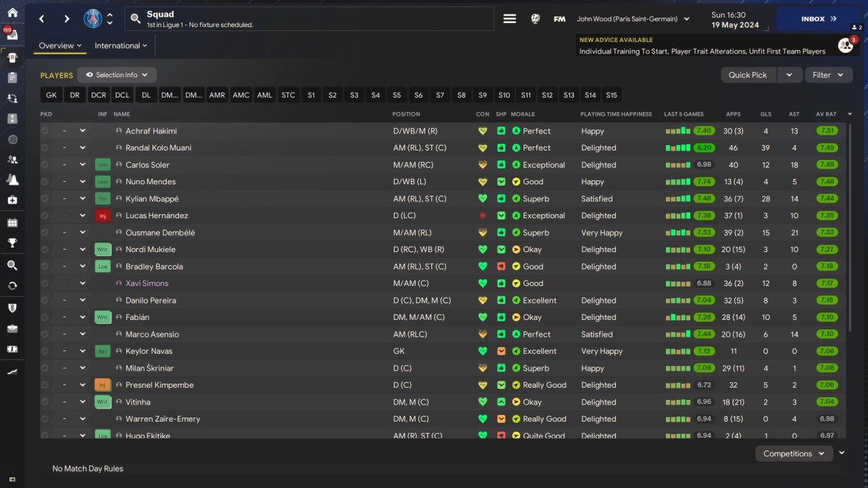Open the Squad shirt icon in the sidebar
This screenshot has height=488, width=868.
(12, 58)
